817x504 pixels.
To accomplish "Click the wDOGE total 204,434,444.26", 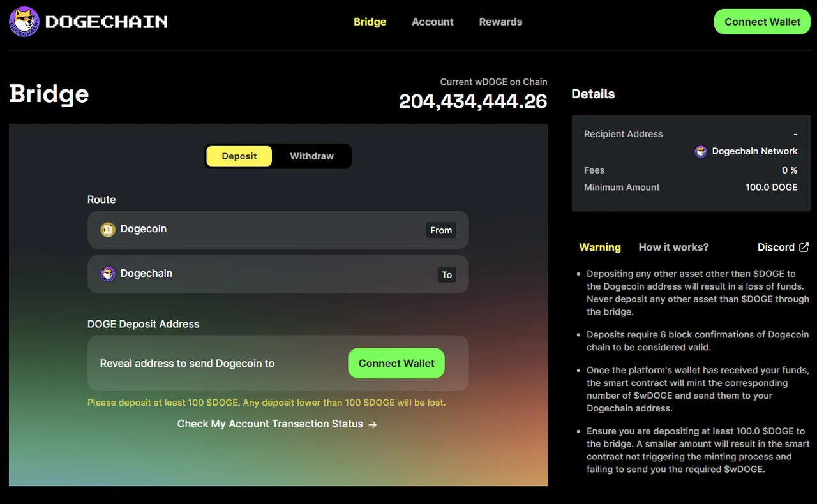I will pos(473,101).
